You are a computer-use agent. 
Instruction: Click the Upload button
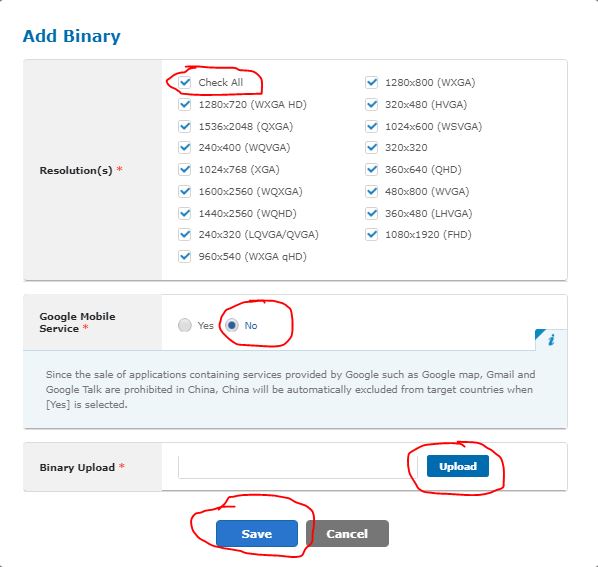458,466
